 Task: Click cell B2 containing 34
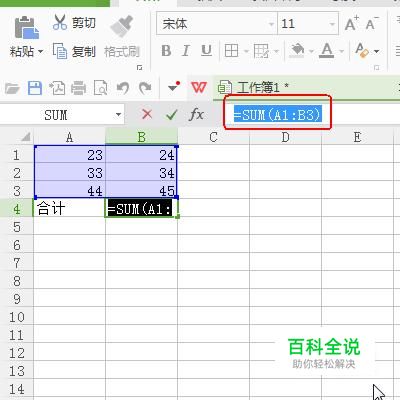pyautogui.click(x=141, y=172)
